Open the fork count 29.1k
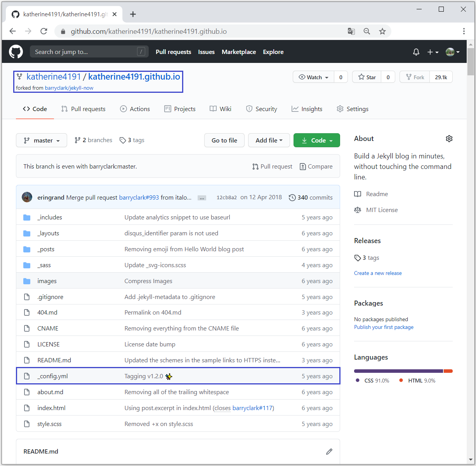 click(441, 77)
